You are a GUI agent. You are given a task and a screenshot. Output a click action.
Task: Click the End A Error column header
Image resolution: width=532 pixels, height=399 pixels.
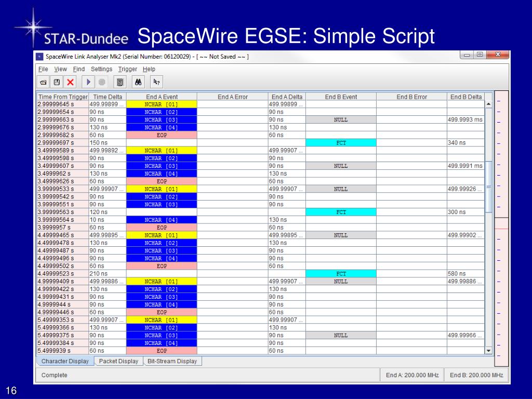pos(233,97)
